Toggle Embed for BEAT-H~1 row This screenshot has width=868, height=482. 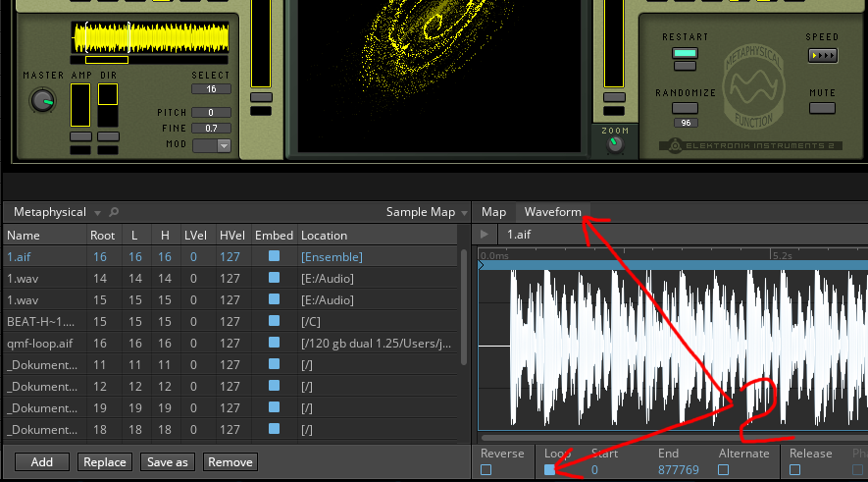coord(274,321)
